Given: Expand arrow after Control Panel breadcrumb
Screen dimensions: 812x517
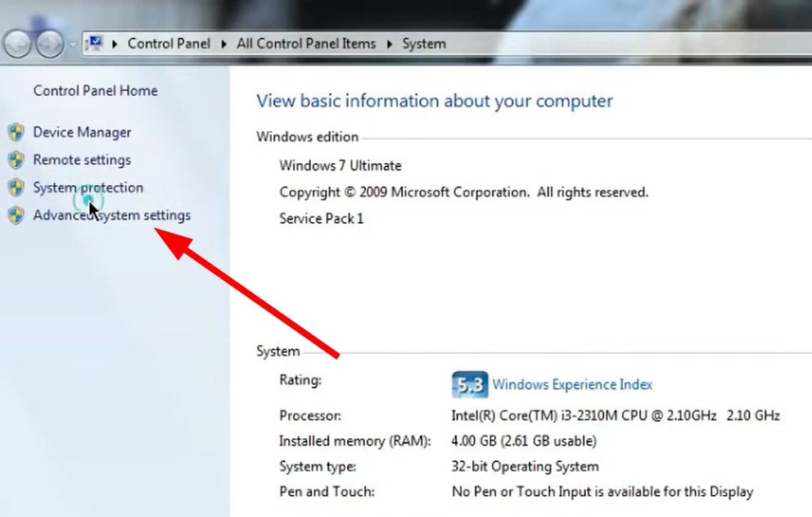Looking at the screenshot, I should tap(223, 44).
